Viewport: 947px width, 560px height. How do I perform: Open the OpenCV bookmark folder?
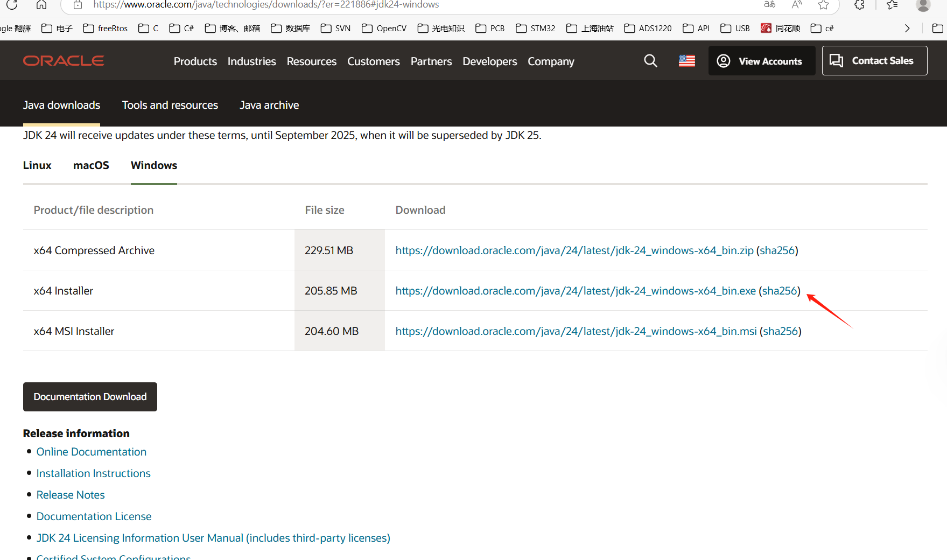pos(384,28)
